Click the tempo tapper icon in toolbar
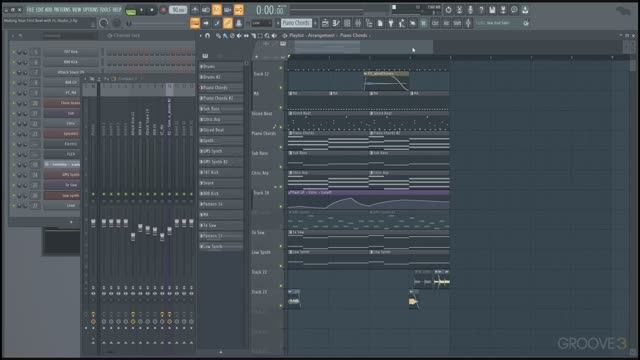The width and height of the screenshot is (640, 360). [x=402, y=23]
